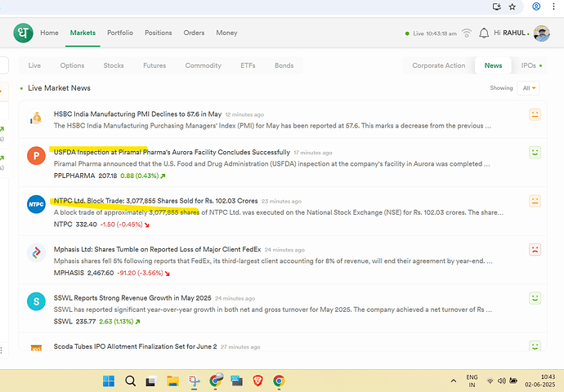This screenshot has height=392, width=564.
Task: Open NTPC Ltd. Block Trade headline
Action: coord(156,200)
